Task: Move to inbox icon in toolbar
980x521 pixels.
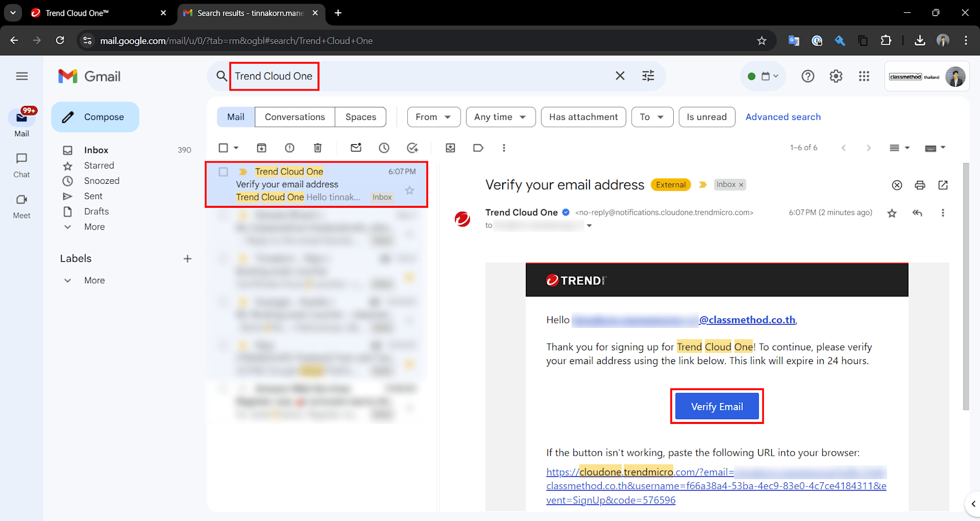Action: coord(450,148)
